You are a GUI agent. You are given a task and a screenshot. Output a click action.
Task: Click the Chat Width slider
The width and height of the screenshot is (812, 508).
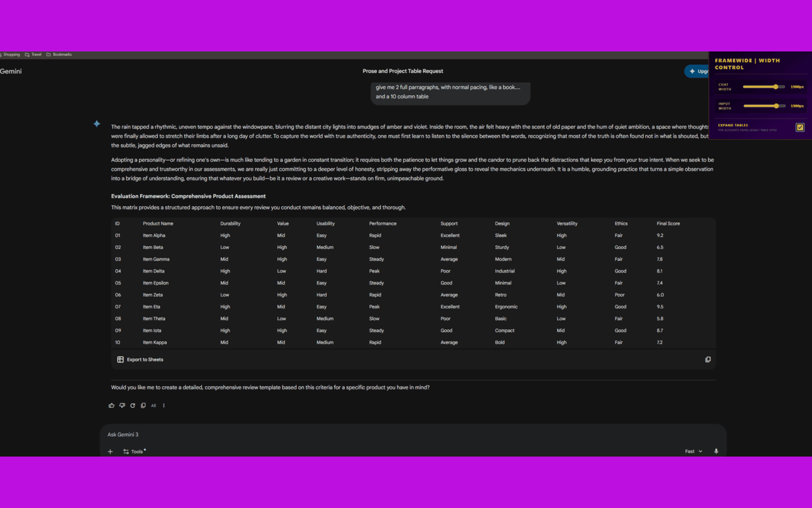coord(764,87)
